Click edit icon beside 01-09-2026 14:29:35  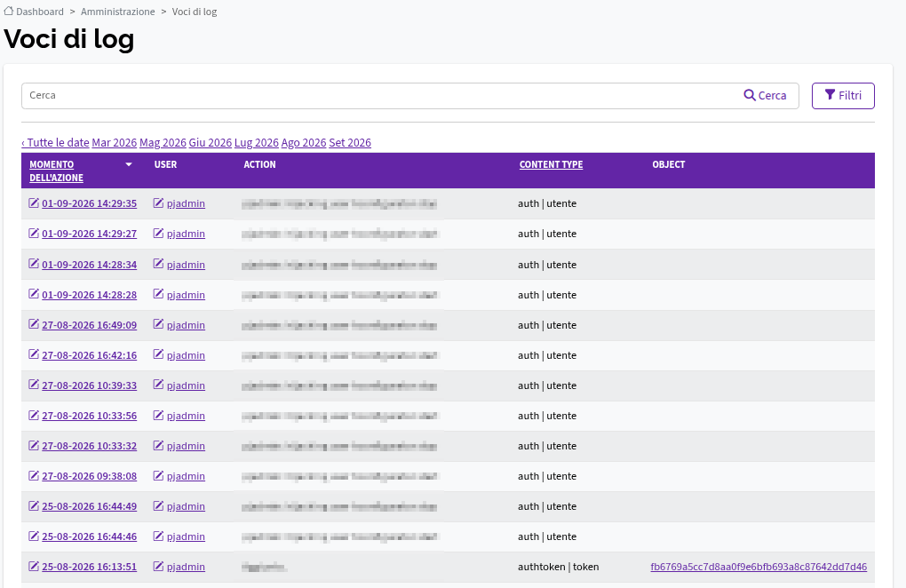(x=34, y=203)
